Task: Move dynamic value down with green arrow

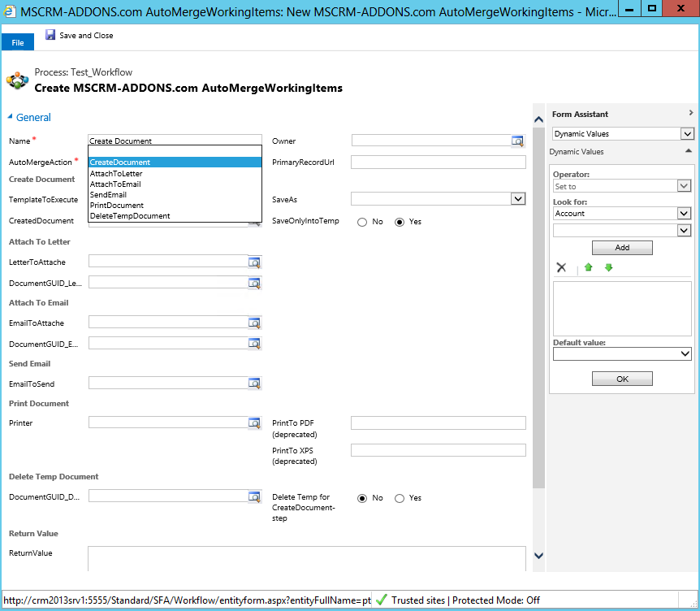Action: tap(608, 267)
